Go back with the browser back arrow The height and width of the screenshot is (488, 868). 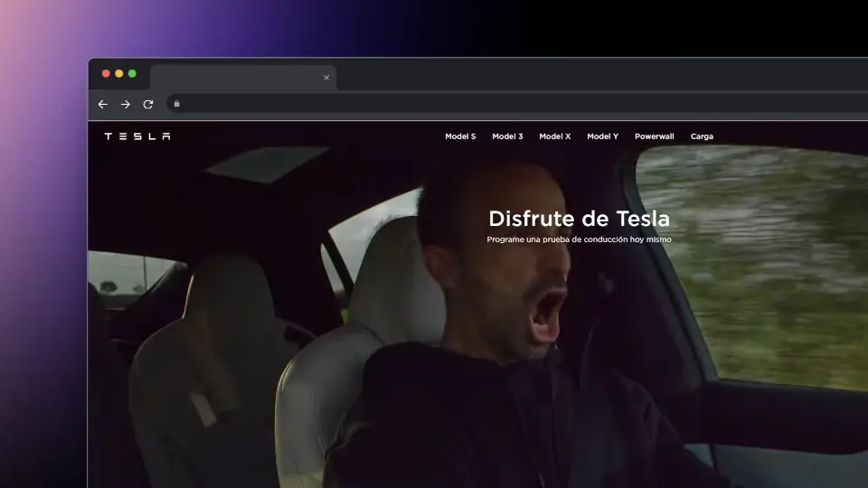[x=102, y=104]
